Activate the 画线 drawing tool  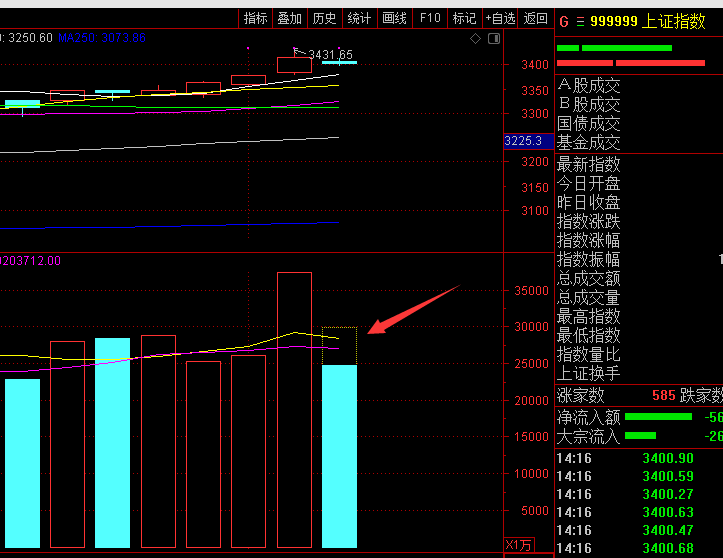[395, 18]
